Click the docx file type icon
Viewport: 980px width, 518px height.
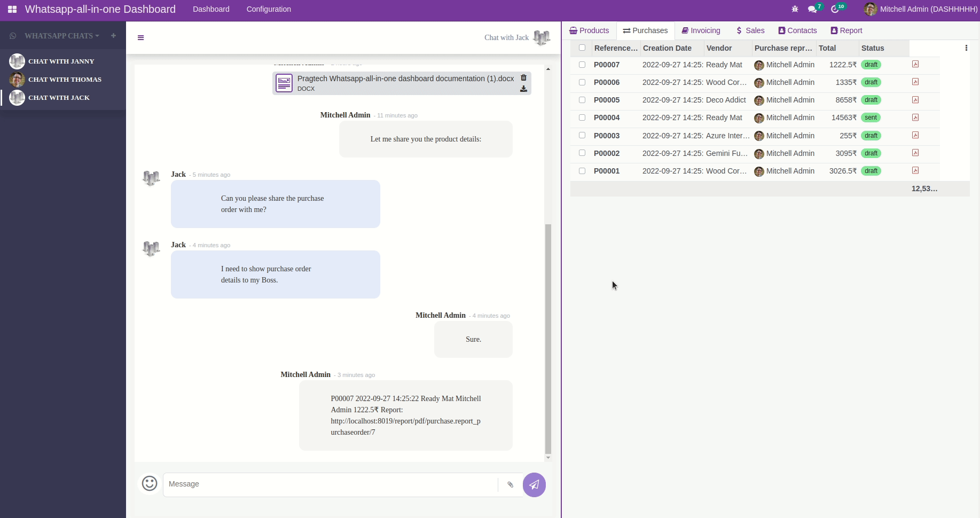click(x=284, y=83)
